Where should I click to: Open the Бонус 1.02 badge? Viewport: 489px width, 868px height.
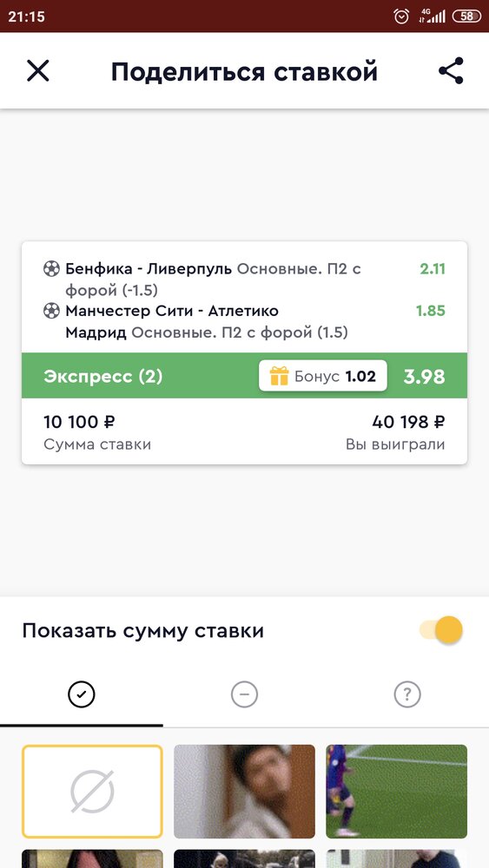click(x=323, y=376)
